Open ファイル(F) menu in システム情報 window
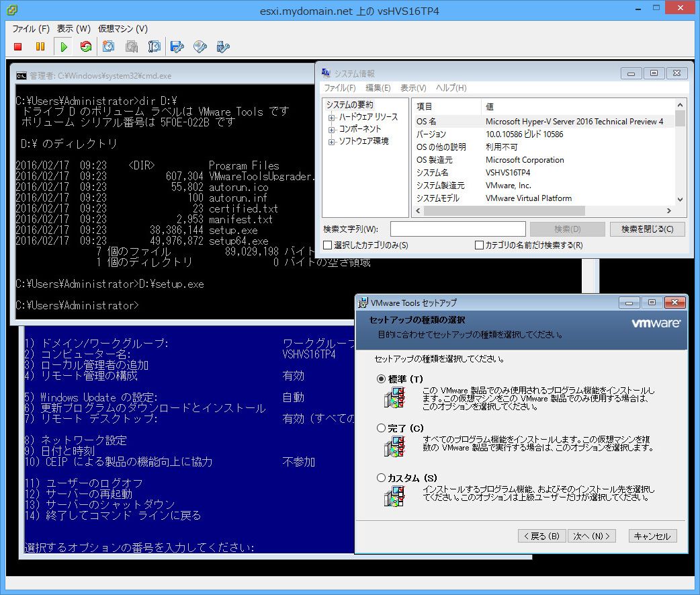This screenshot has width=700, height=595. (340, 88)
